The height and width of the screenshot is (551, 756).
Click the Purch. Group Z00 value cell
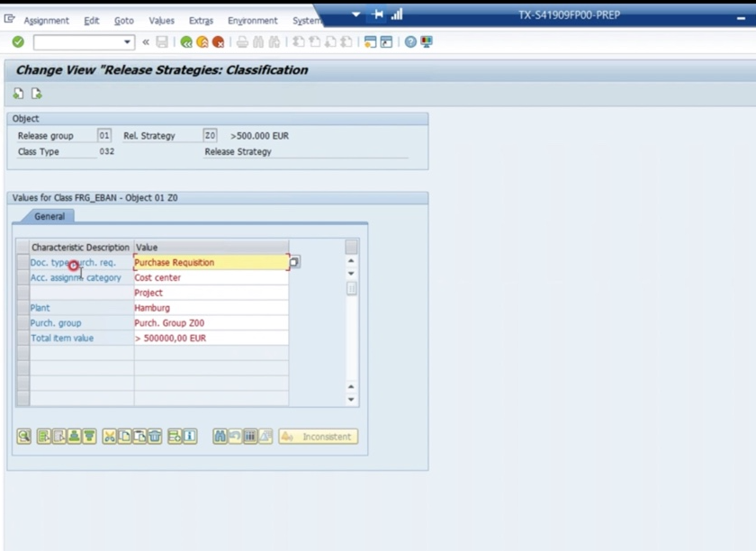[211, 323]
